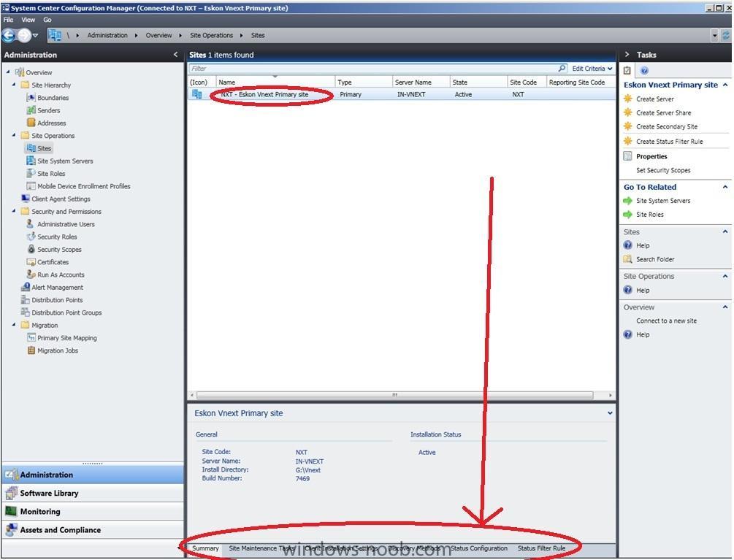Screen dimensions: 734x560
Task: Collapse the Security and Permissions folder
Action: [x=14, y=211]
